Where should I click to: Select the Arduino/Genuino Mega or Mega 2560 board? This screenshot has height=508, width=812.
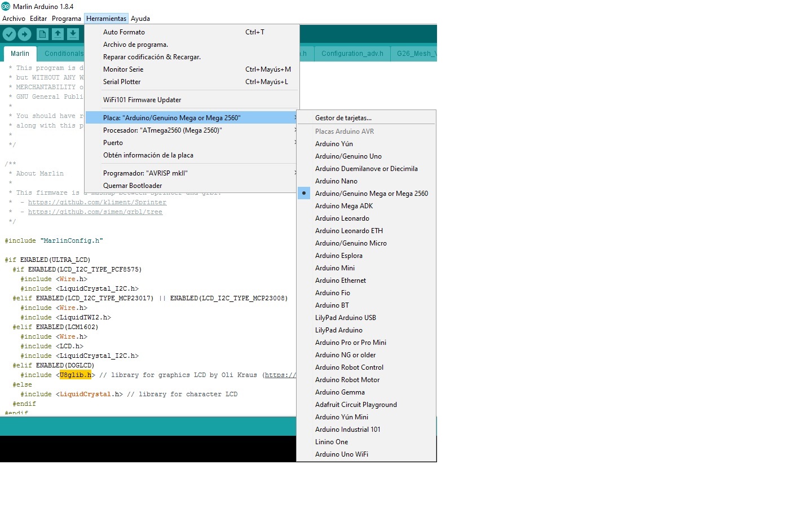371,194
